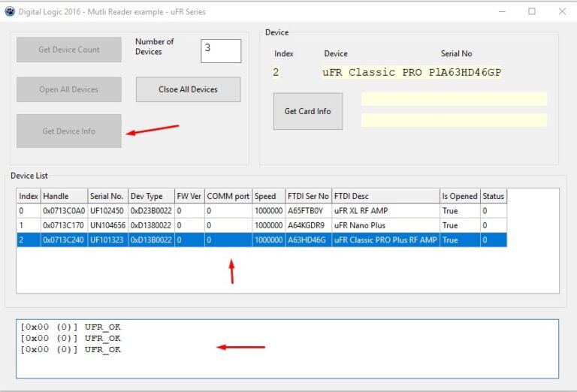The image size is (577, 392).
Task: Click the Dev Type column header
Action: (x=151, y=196)
